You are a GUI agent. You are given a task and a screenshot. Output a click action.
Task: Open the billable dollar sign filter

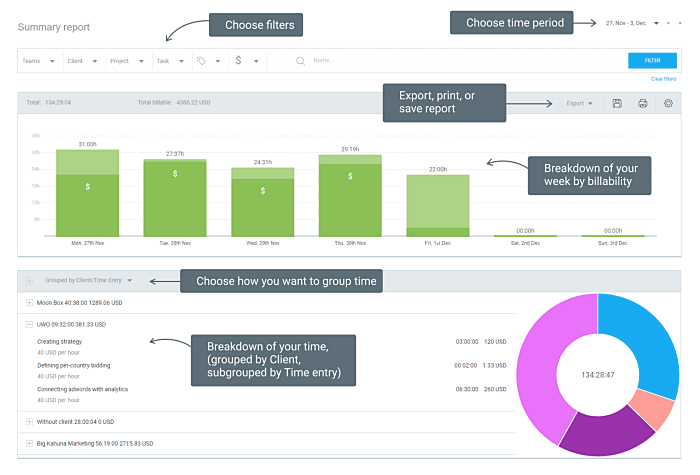[x=238, y=60]
